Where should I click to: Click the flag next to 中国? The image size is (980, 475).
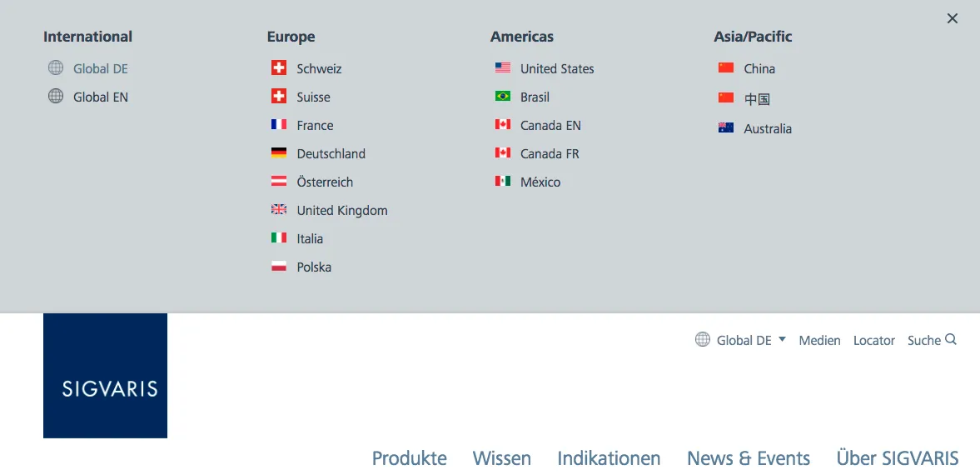[725, 97]
